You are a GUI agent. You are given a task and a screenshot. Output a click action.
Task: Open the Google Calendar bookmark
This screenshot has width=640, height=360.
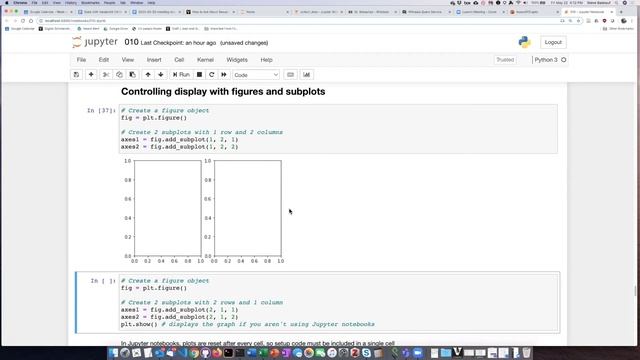coord(20,29)
